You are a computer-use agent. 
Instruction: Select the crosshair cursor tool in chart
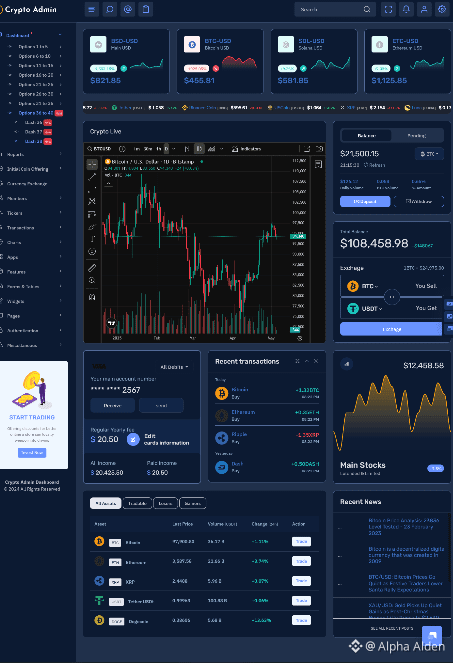coord(92,164)
